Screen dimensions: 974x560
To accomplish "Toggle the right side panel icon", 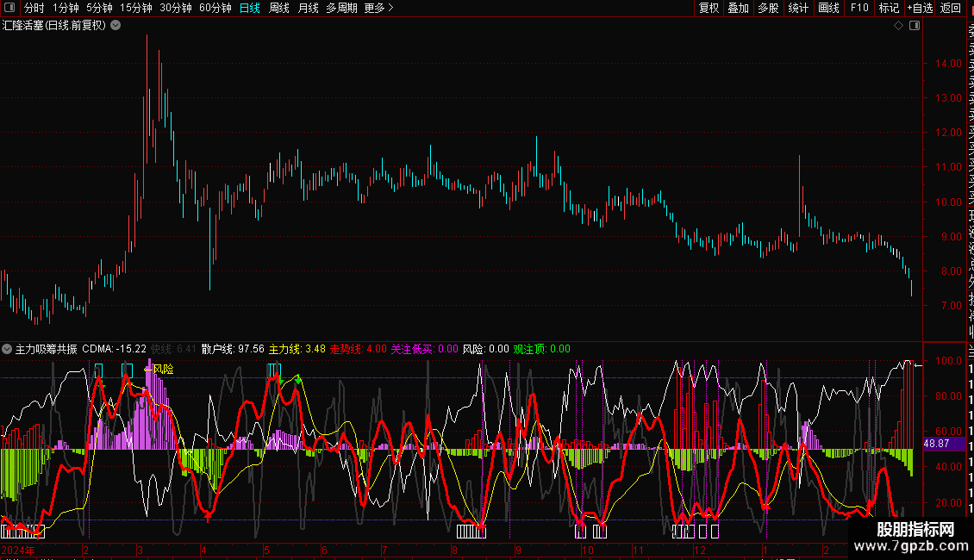I will click(915, 26).
